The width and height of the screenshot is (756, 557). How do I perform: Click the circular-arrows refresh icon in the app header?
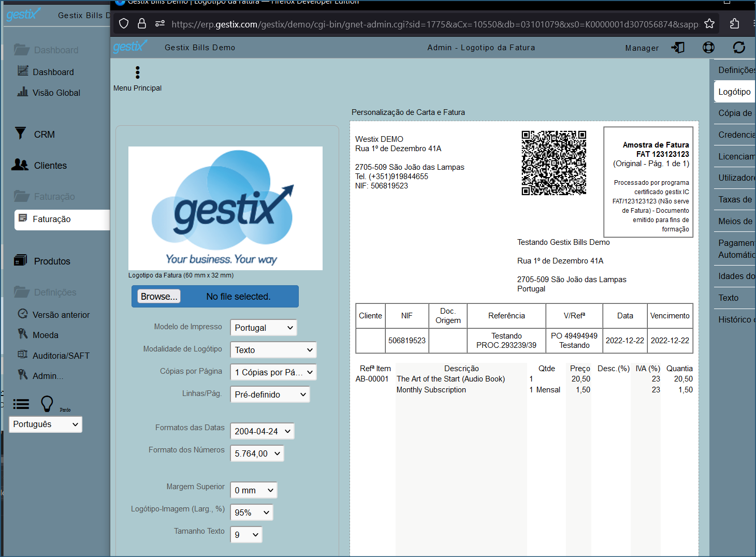(x=739, y=48)
